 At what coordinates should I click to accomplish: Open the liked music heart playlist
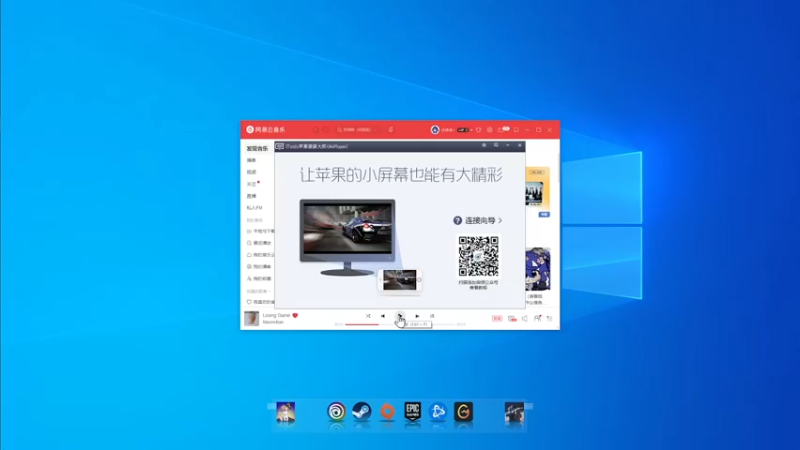pos(260,302)
